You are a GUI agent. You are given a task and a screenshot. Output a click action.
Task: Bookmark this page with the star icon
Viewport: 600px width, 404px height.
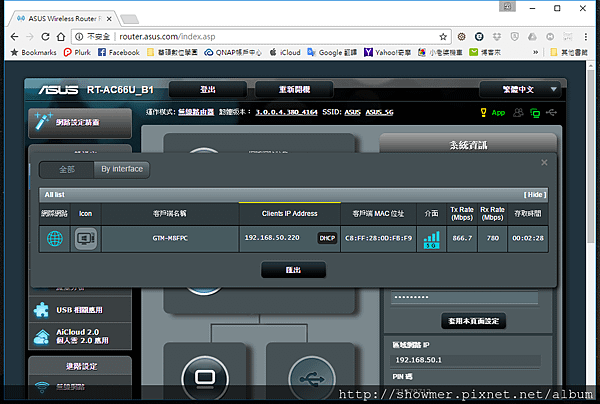443,37
